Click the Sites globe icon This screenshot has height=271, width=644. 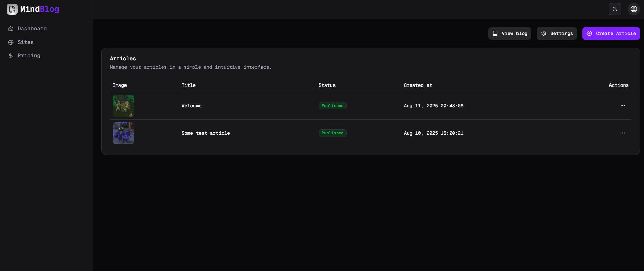point(11,42)
